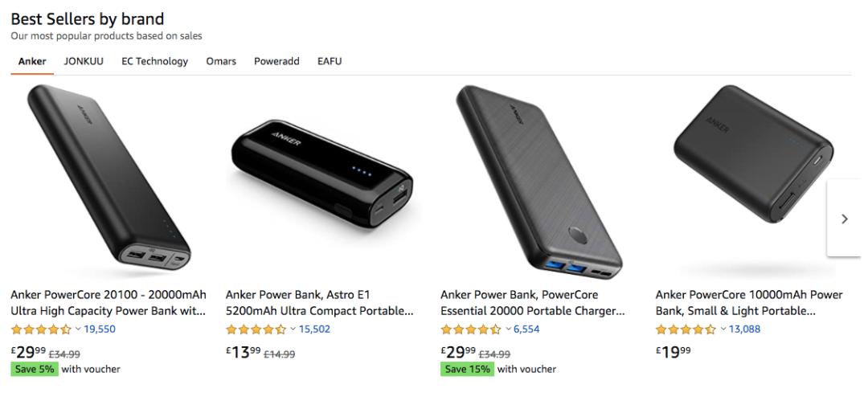The image size is (868, 401).
Task: Open Anker PowerCore 10000mAh title link
Action: pos(749,303)
